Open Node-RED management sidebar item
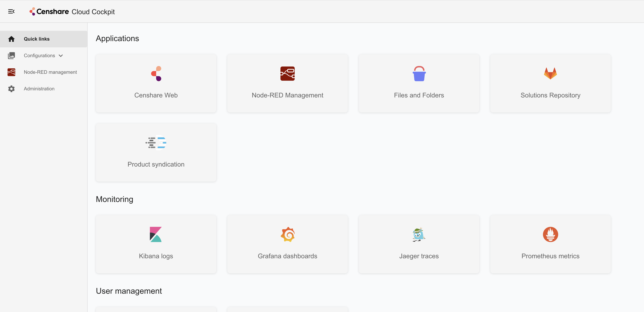 click(50, 72)
